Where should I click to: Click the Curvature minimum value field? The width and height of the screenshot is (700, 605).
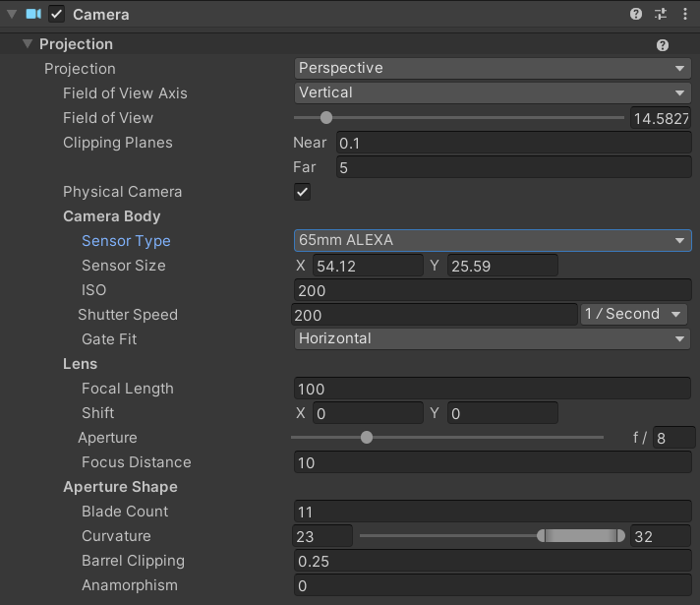coord(322,536)
